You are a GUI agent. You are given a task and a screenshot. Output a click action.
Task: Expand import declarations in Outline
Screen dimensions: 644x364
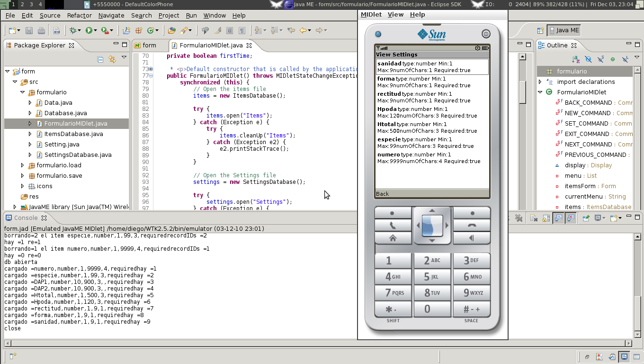540,82
